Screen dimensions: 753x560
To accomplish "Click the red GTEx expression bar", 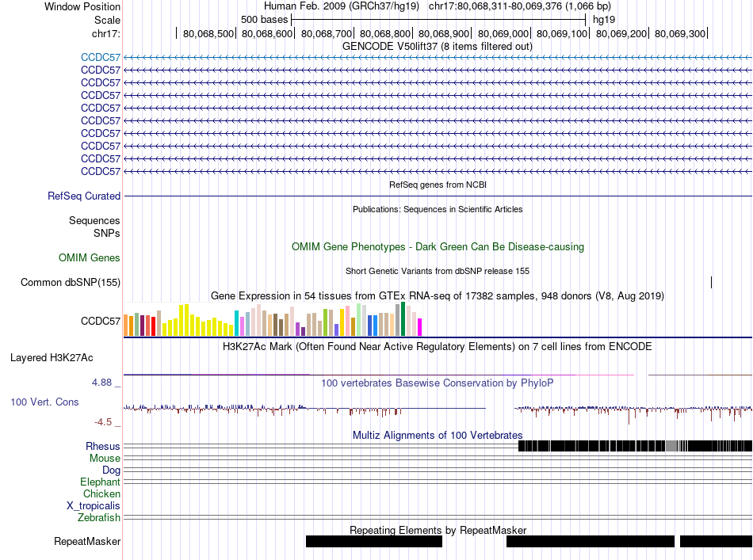I will point(153,326).
